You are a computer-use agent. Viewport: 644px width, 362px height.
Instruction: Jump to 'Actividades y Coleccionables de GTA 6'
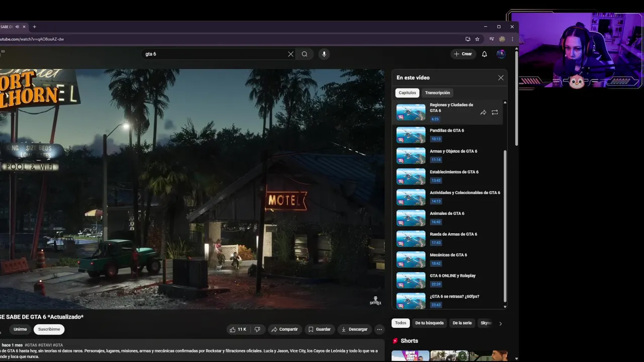click(x=447, y=197)
